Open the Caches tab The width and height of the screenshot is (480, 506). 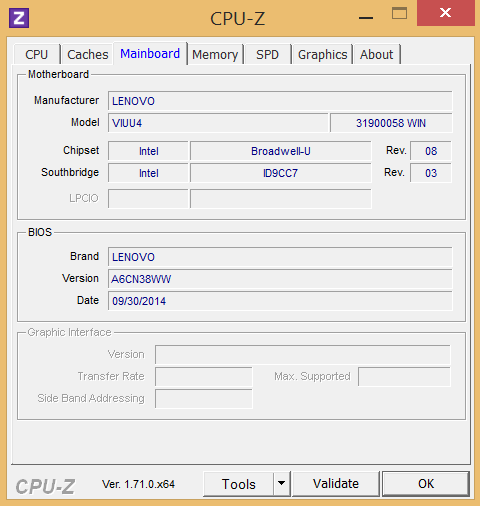(x=88, y=54)
